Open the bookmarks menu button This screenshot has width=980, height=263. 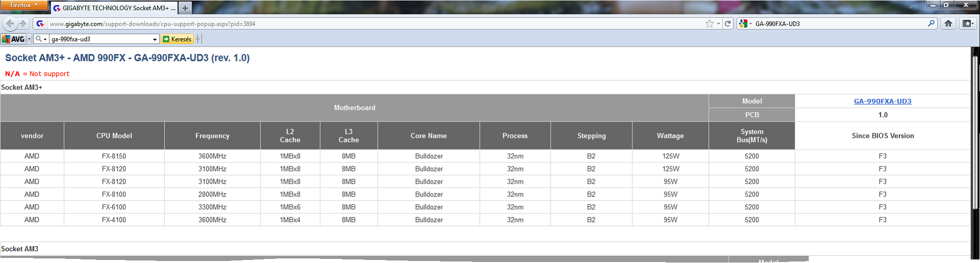click(x=967, y=23)
